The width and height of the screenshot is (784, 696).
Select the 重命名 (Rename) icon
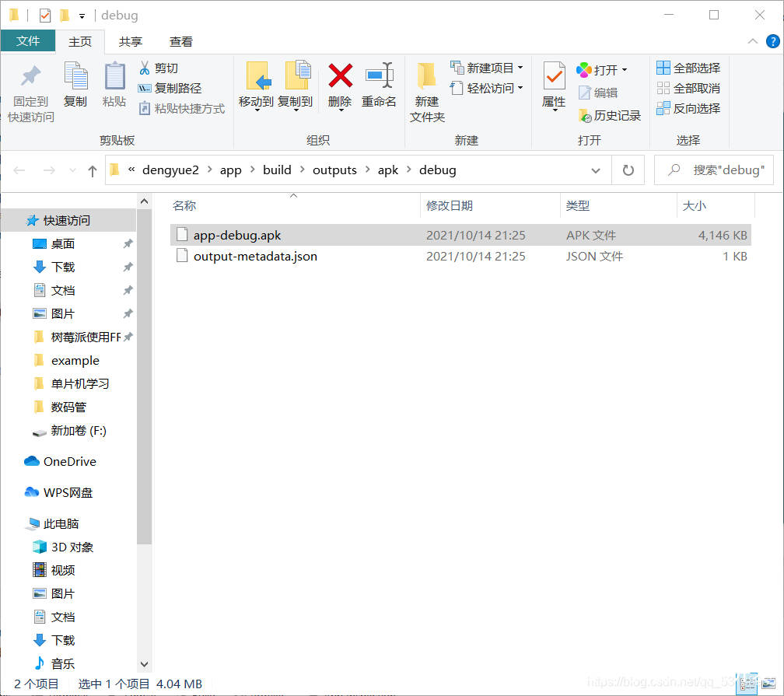379,86
